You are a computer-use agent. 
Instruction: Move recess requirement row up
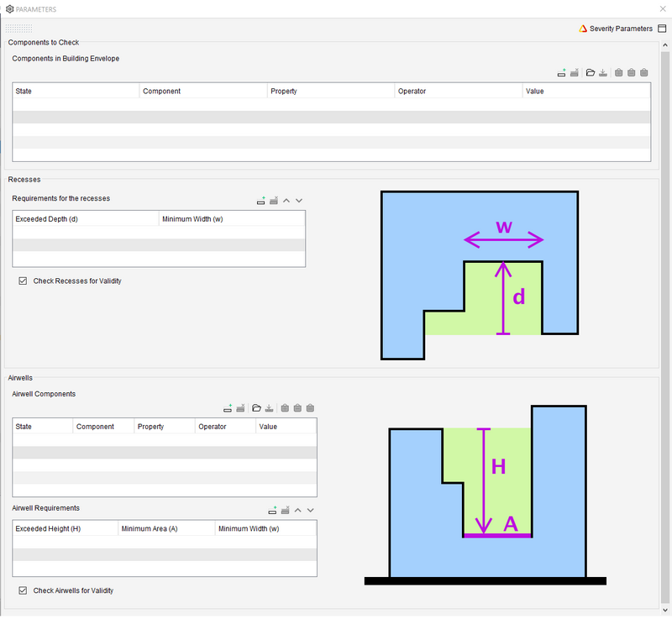(286, 201)
